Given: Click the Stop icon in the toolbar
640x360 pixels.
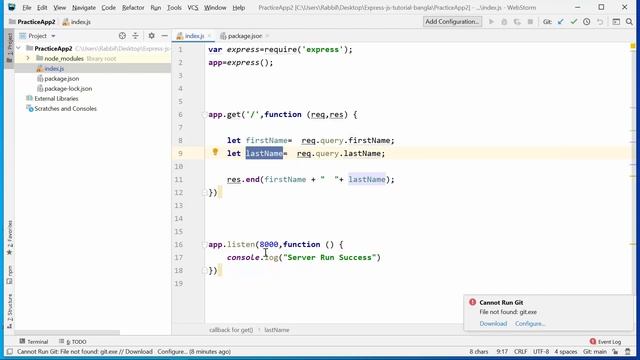Looking at the screenshot, I should [530, 22].
